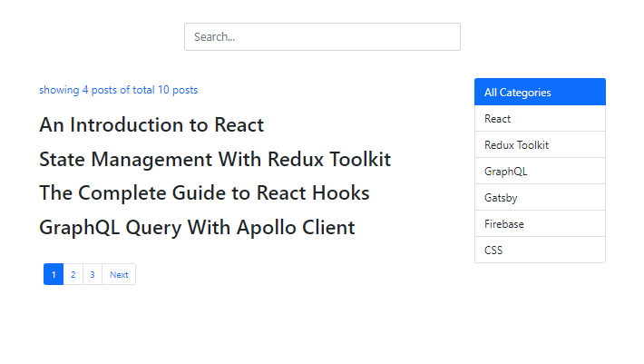Select page 1 in pagination
This screenshot has width=644, height=364.
54,275
